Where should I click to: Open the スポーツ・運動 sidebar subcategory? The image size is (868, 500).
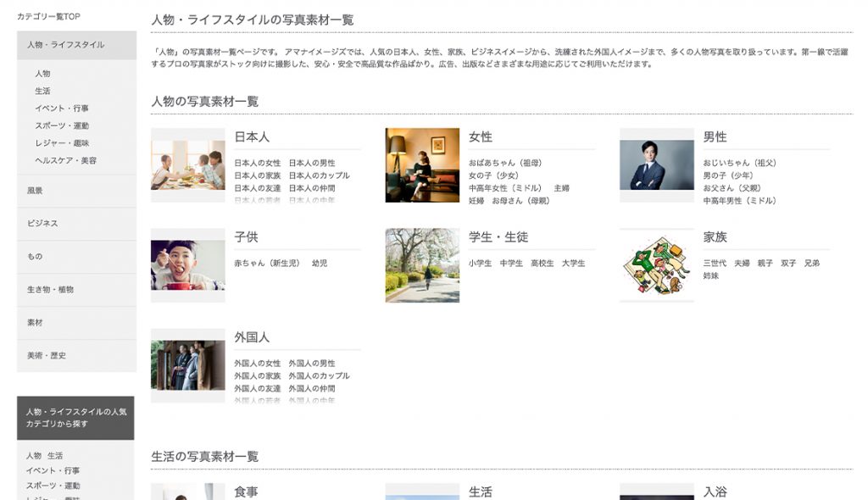click(x=61, y=125)
